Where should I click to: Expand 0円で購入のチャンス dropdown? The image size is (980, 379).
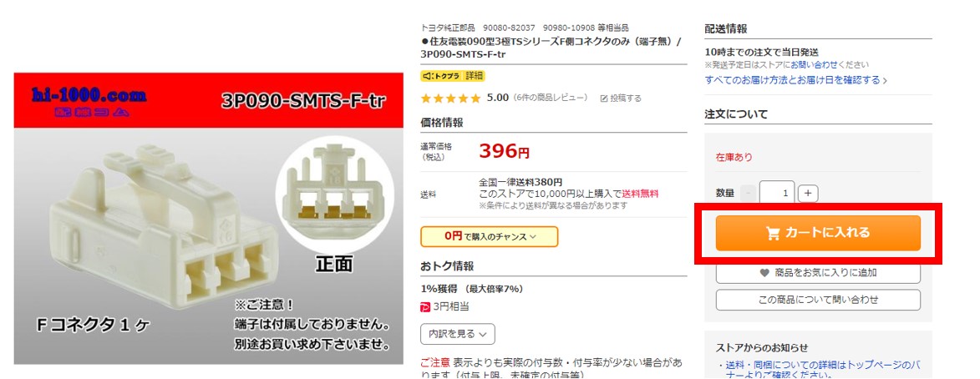pyautogui.click(x=490, y=236)
